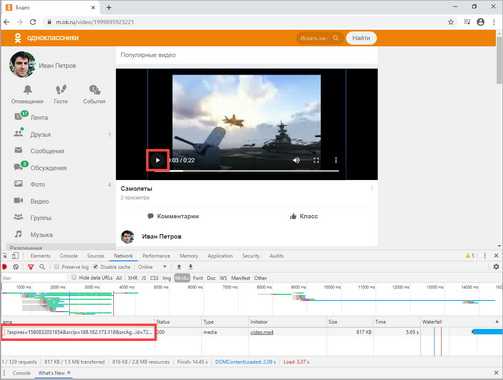503x380 pixels.
Task: Click the Найти search button
Action: [x=361, y=38]
